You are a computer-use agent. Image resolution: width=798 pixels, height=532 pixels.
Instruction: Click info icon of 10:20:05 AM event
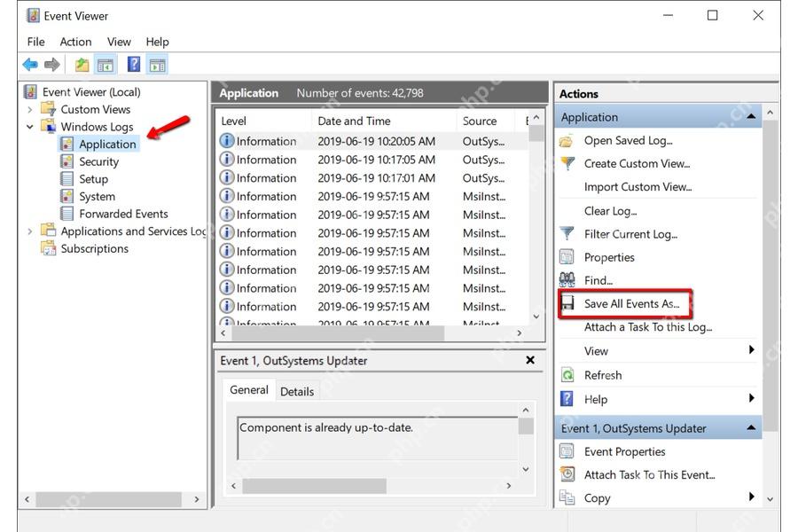226,140
